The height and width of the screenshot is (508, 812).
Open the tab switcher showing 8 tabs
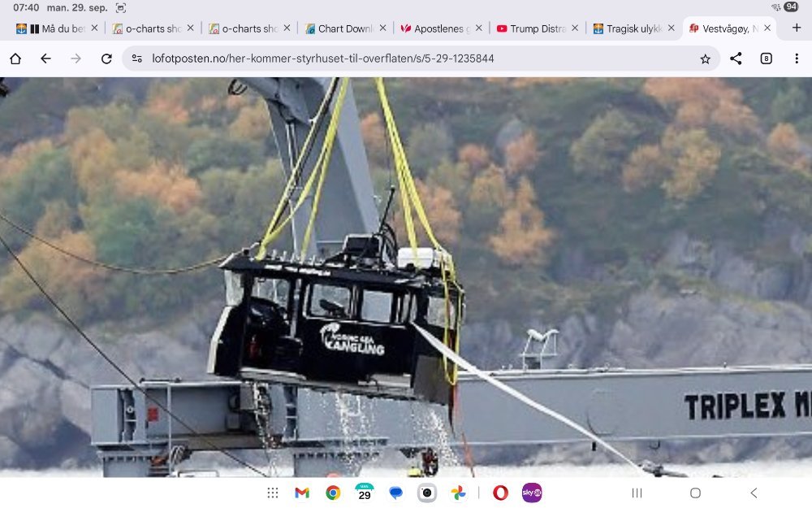[x=766, y=59]
